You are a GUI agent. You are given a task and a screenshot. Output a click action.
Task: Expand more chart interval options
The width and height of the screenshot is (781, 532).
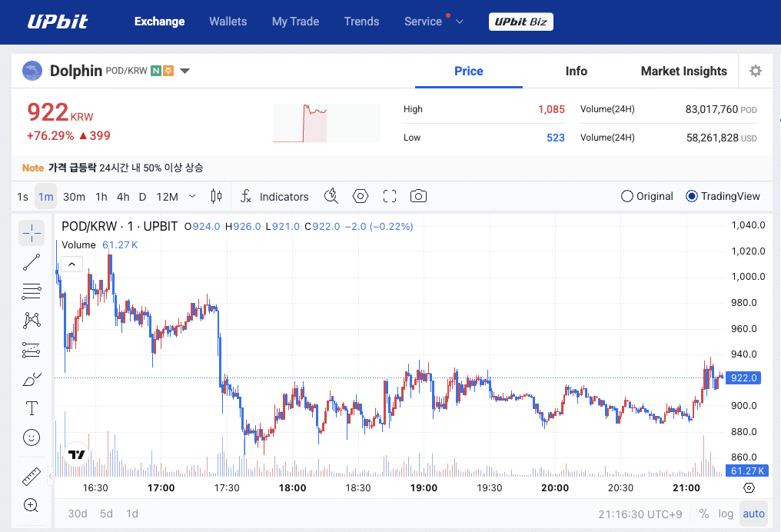click(x=192, y=196)
